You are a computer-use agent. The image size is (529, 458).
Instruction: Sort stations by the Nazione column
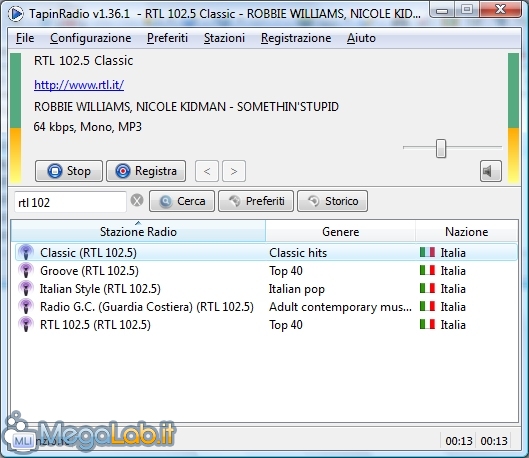pos(467,231)
